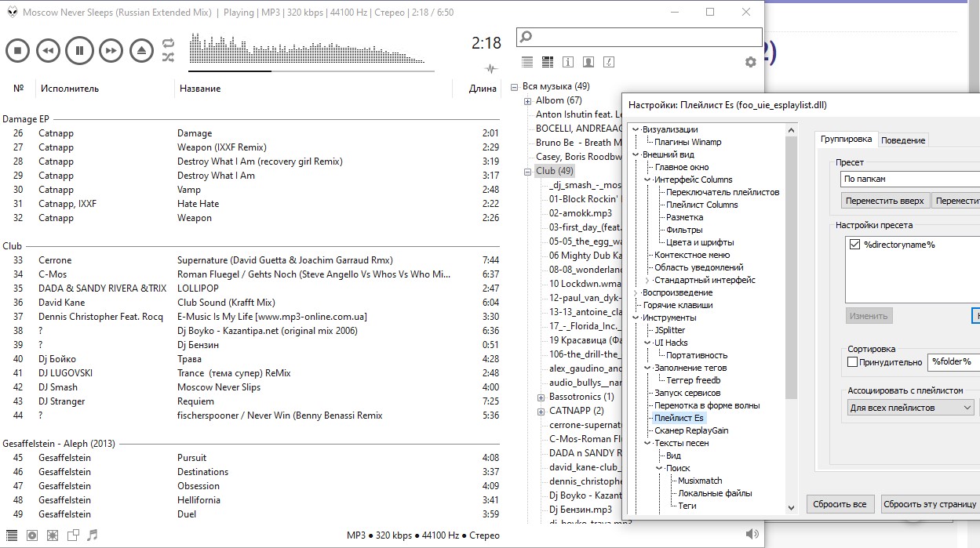The image size is (980, 548).
Task: Toggle the repeat playback icon
Action: (x=168, y=43)
